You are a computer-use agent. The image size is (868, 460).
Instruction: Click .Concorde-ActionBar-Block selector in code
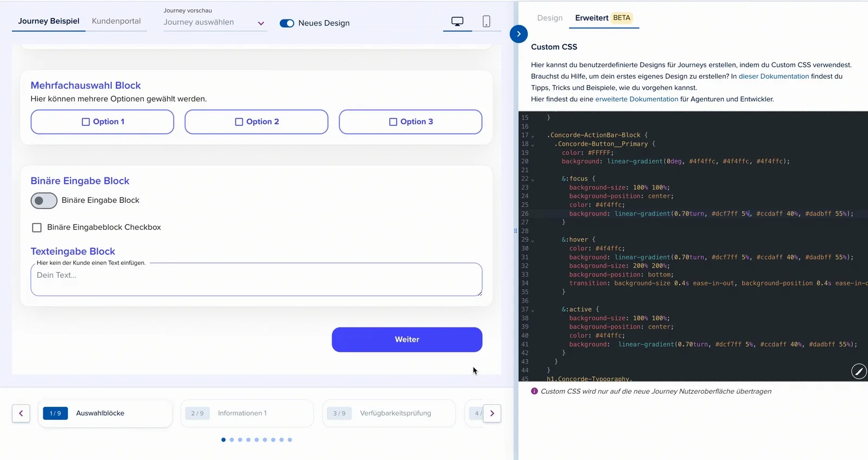click(x=593, y=136)
